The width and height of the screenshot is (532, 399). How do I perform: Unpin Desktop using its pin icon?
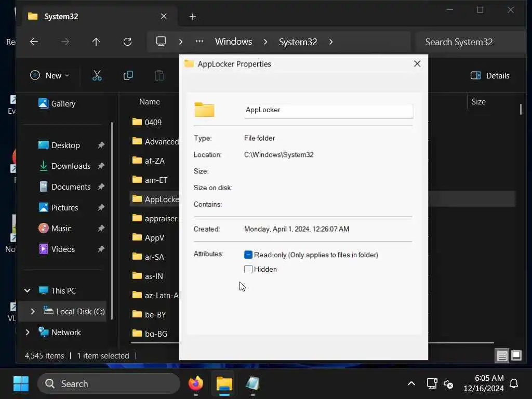[x=101, y=145]
